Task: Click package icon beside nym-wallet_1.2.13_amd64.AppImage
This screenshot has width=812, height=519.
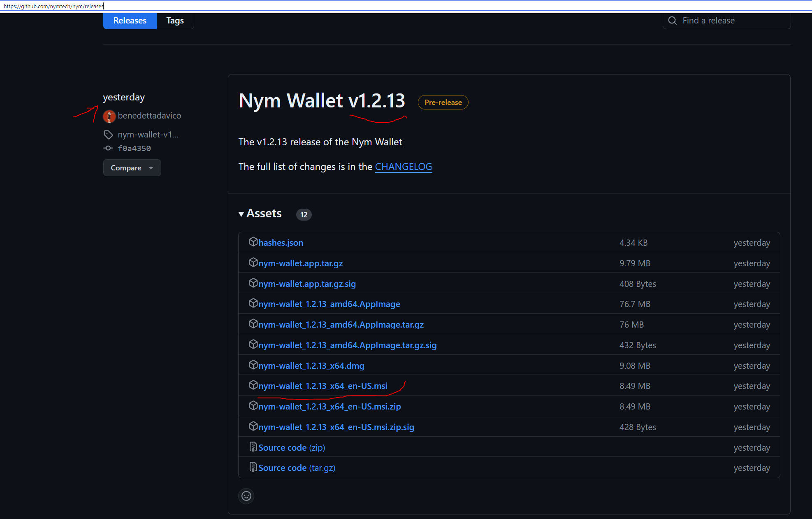Action: (x=253, y=303)
